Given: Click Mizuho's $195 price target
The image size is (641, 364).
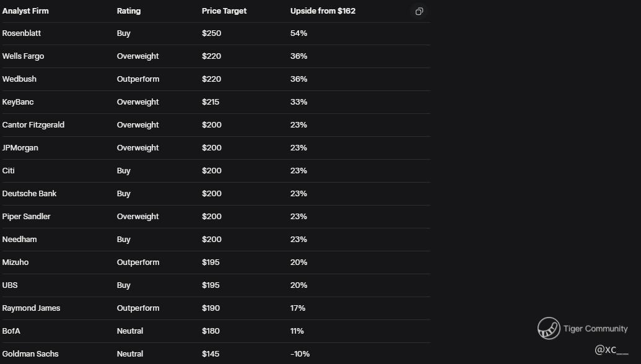Looking at the screenshot, I should 211,262.
